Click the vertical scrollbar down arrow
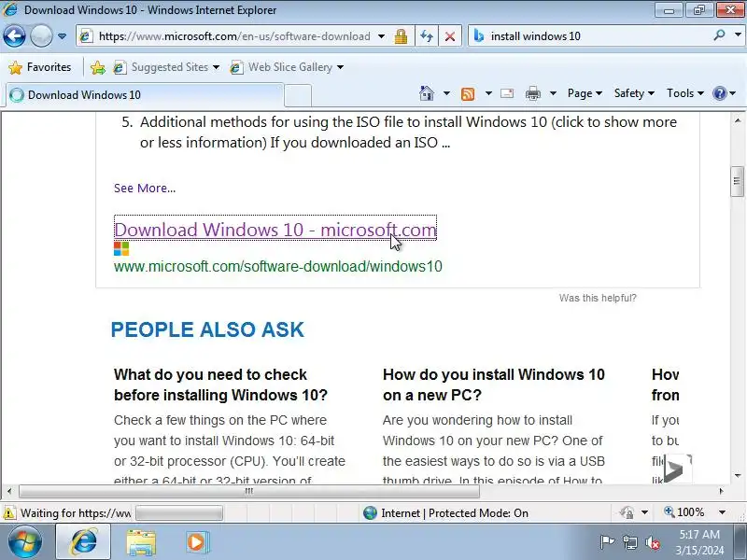The width and height of the screenshot is (747, 560). [738, 475]
